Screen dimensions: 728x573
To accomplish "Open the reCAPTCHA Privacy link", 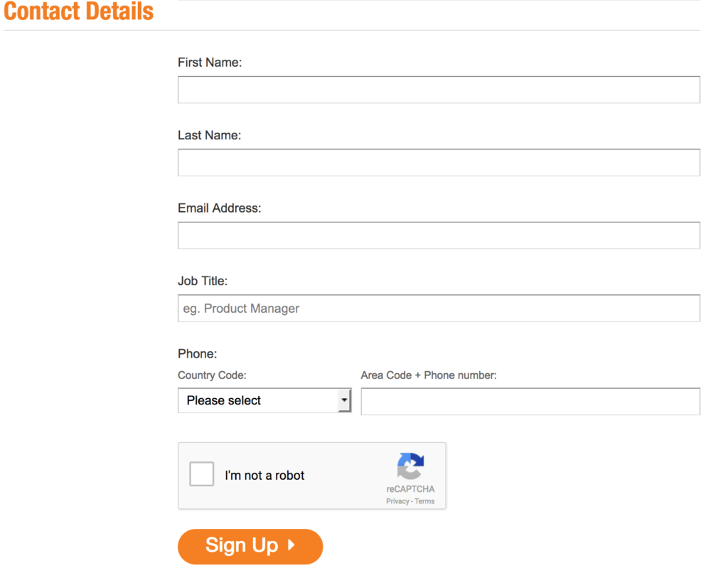I will [397, 501].
